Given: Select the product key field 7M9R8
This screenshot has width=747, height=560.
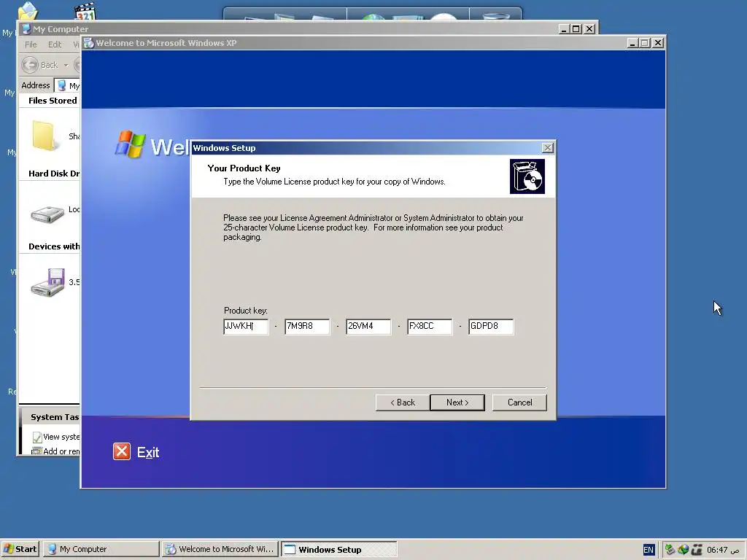Looking at the screenshot, I should 307,327.
